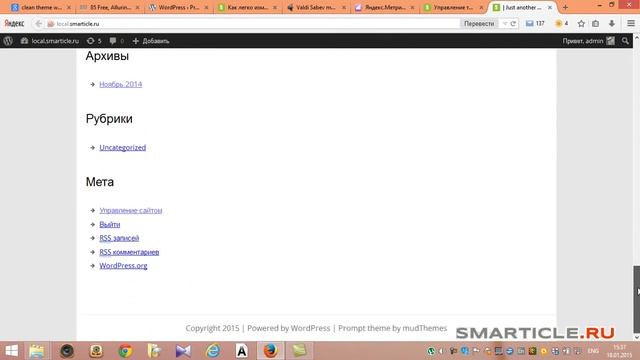This screenshot has width=640, height=360.
Task: Open the Uncategorized category link
Action: click(122, 147)
